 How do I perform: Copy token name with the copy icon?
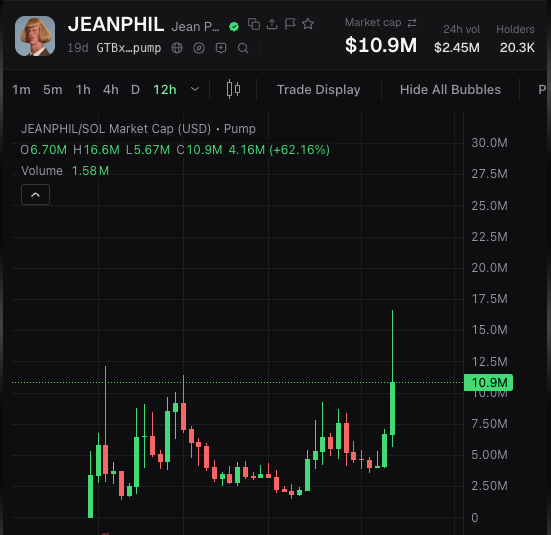coord(254,24)
